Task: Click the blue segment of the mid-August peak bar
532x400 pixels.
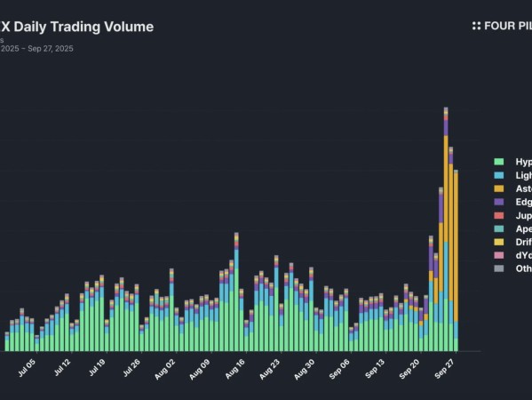Action: pos(236,259)
